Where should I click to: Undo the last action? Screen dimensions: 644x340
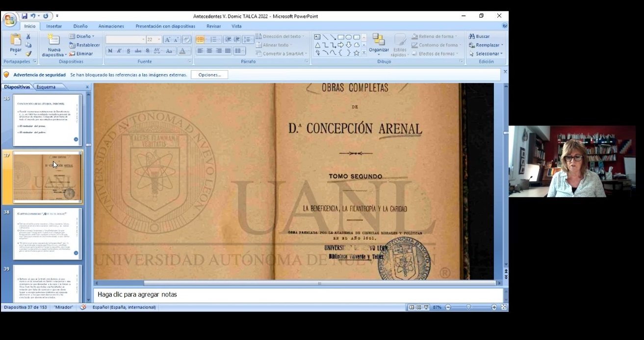(x=33, y=16)
